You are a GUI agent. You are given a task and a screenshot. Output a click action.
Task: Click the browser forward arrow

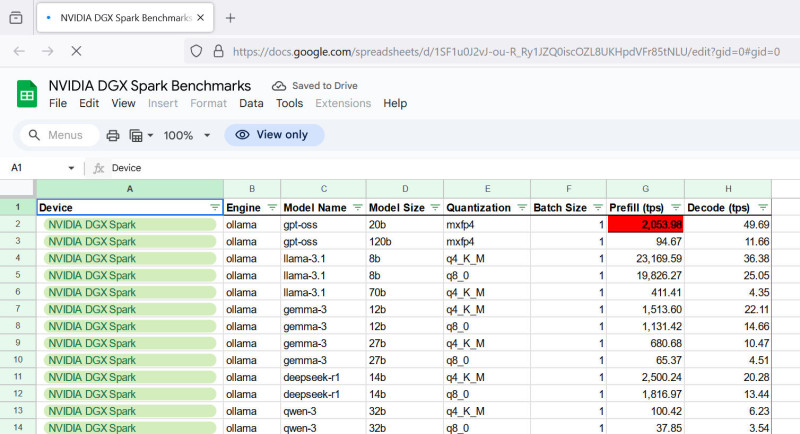point(47,51)
